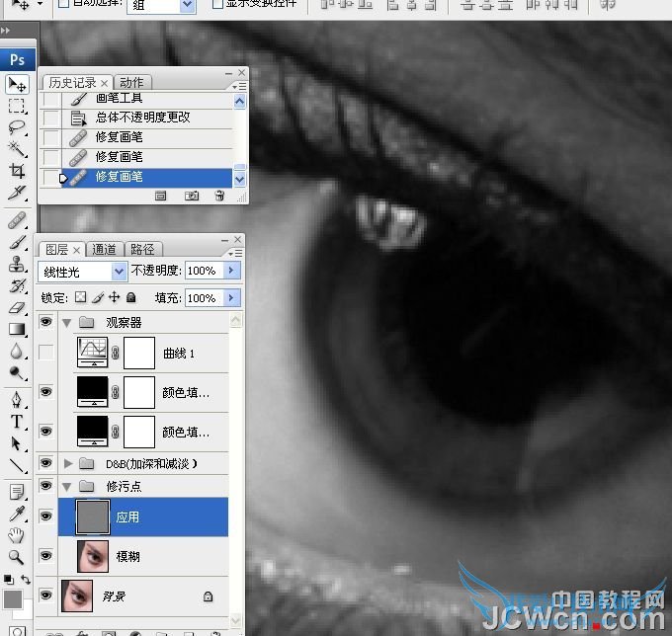Toggle lock image pixels
Screen dimensions: 672x636
pos(98,297)
